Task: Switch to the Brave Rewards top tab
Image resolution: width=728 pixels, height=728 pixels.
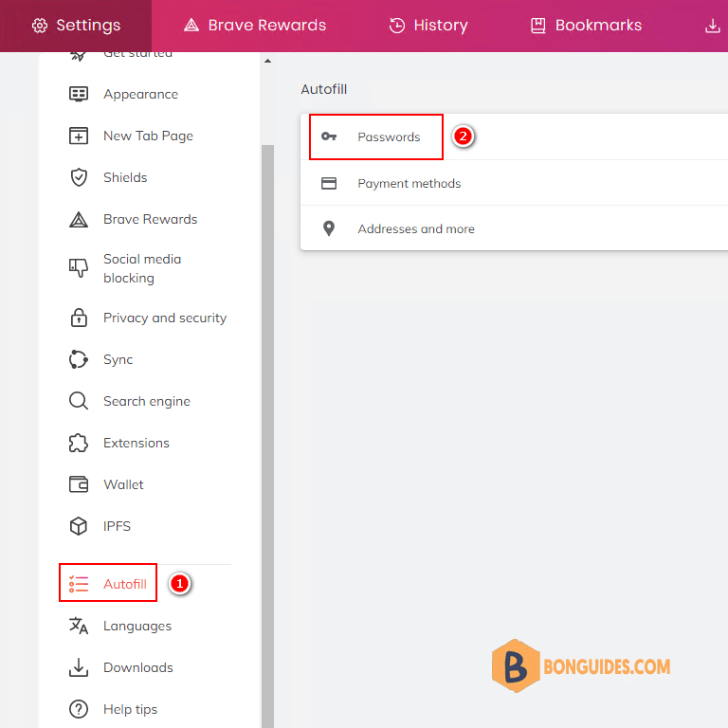Action: [x=255, y=25]
